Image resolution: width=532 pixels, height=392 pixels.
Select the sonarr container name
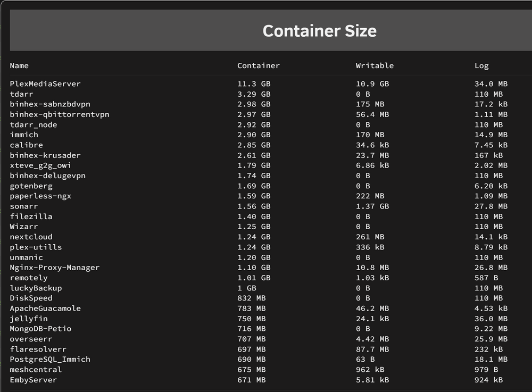(24, 206)
